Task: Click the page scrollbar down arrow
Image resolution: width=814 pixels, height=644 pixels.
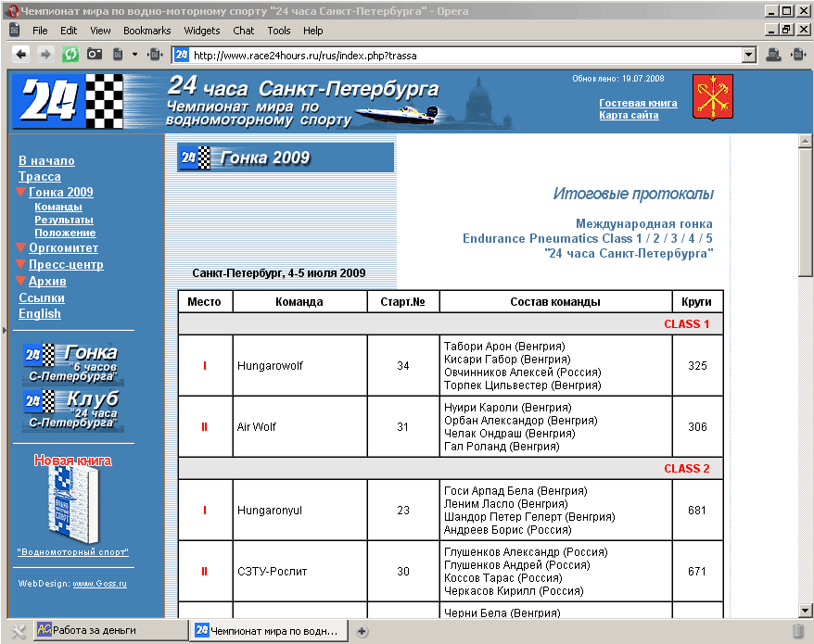Action: point(805,611)
